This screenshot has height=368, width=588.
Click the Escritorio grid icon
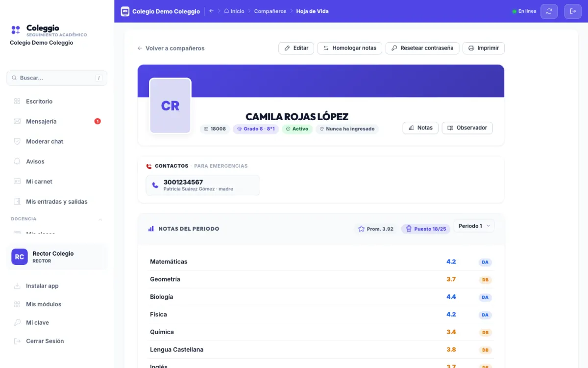17,102
